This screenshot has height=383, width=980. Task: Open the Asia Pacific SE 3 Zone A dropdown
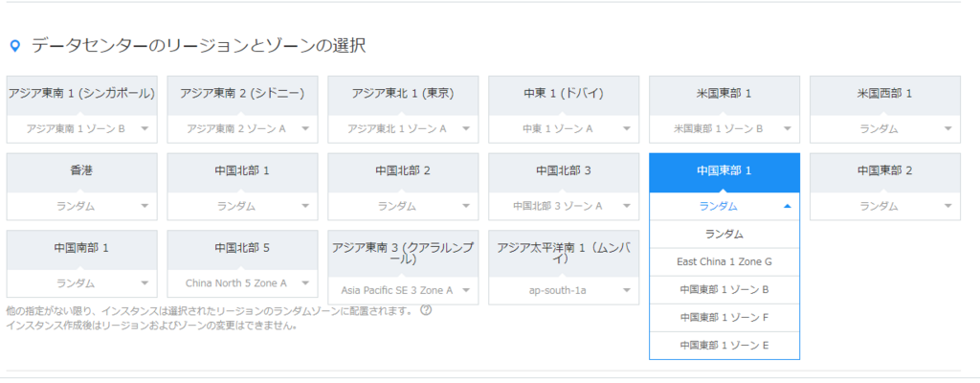pyautogui.click(x=403, y=290)
